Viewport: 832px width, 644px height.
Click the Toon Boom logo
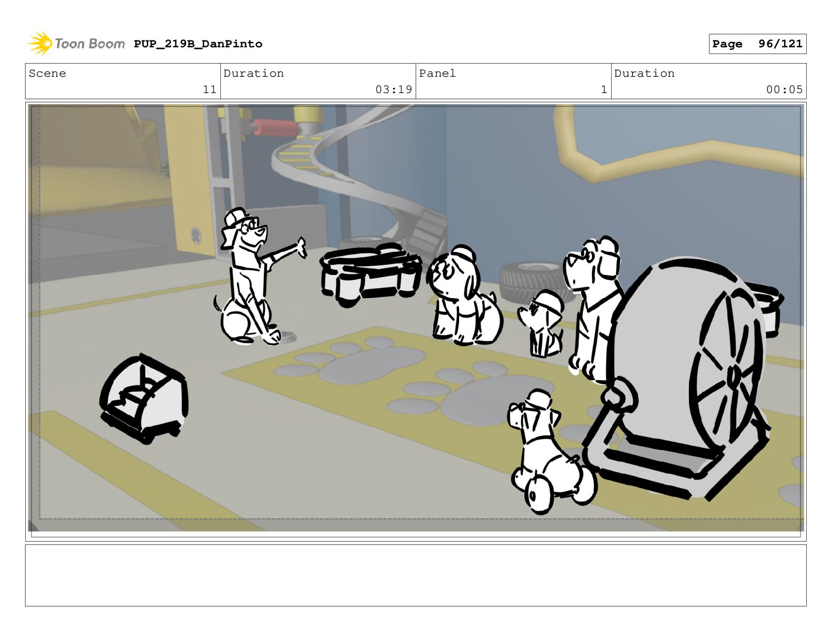coord(76,44)
